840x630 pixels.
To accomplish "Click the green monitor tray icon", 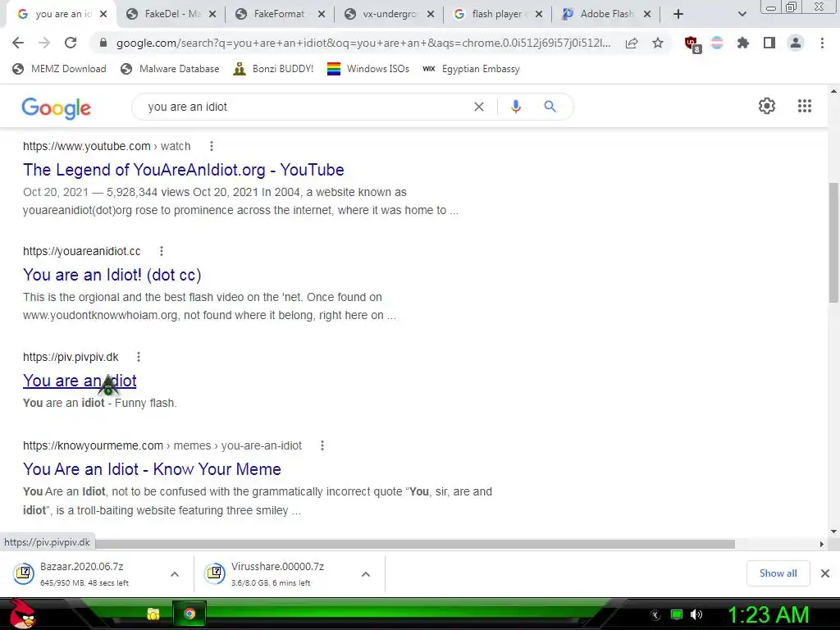I will (x=677, y=614).
